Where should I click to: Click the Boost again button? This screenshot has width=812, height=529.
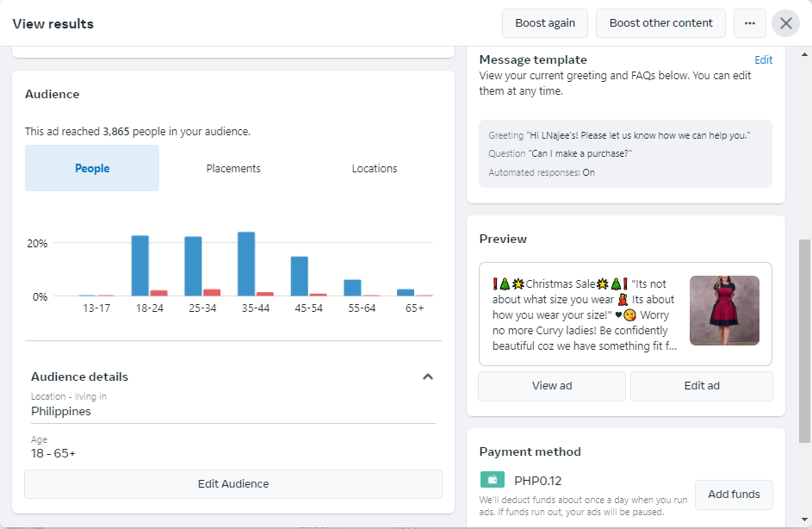[545, 23]
